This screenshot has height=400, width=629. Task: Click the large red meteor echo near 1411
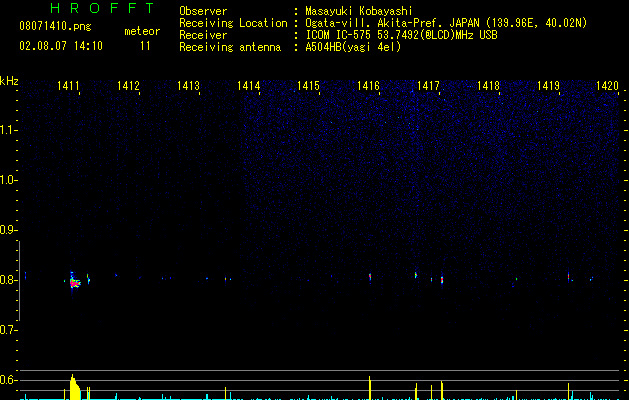[x=74, y=282]
